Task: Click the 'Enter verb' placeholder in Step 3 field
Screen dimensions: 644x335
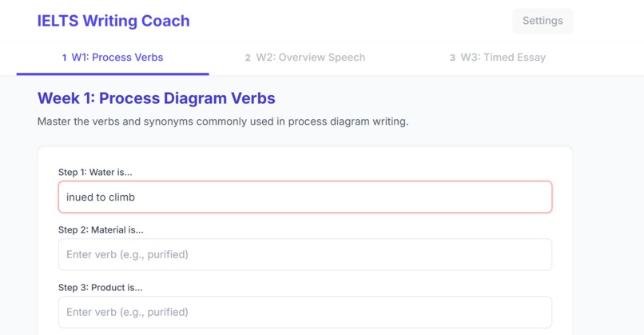Action: point(92,313)
